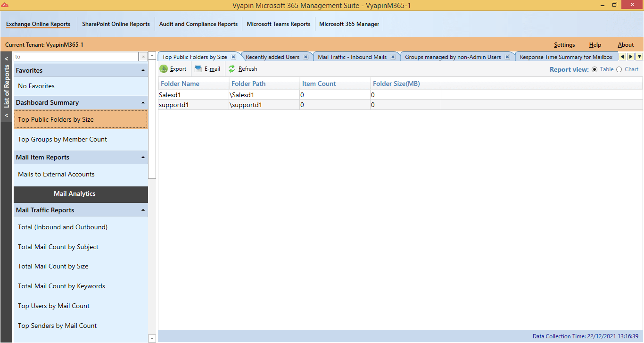Switch to Mail Traffic - Inbound Mails tab
Image resolution: width=644 pixels, height=343 pixels.
(352, 57)
